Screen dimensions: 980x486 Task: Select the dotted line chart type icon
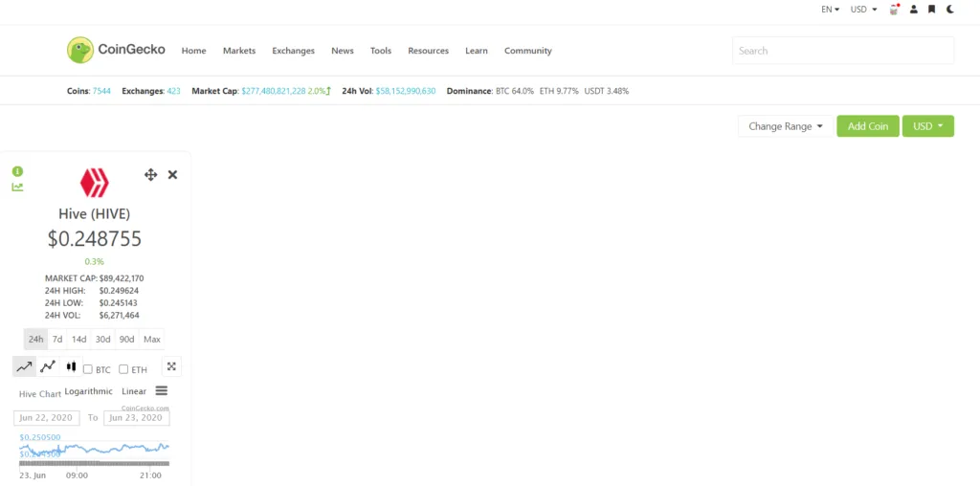[x=48, y=366]
